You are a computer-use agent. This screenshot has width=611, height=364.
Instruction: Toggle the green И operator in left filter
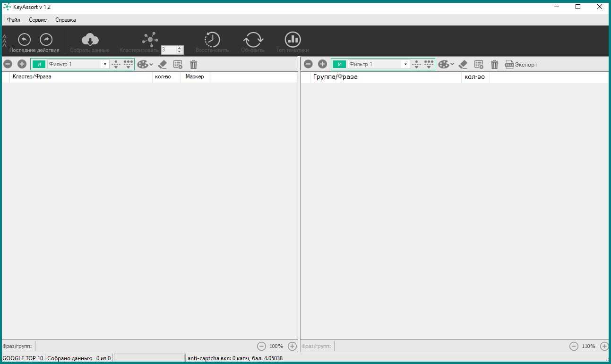(x=39, y=64)
